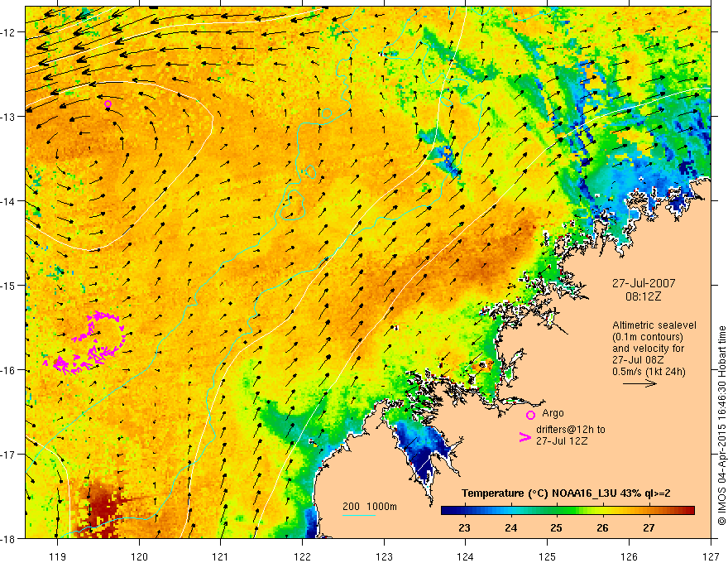
Task: Click longitude axis label 120
Action: click(x=139, y=556)
